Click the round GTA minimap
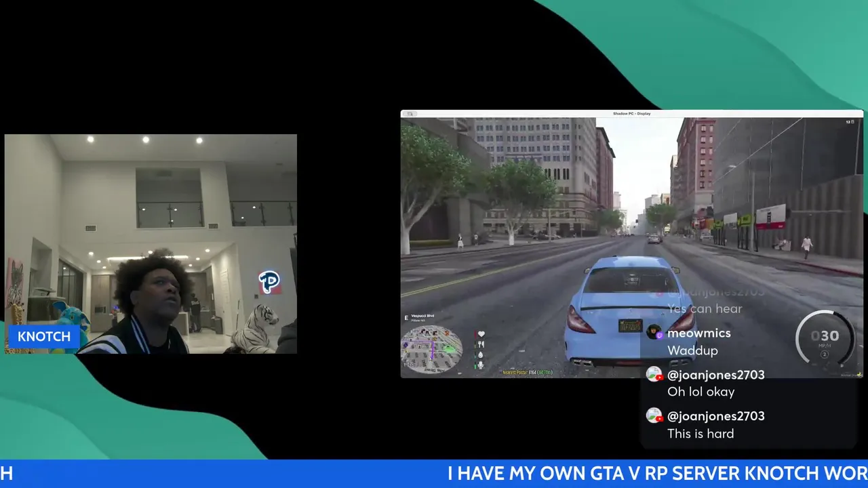Screen dimensions: 868x488 tap(432, 349)
